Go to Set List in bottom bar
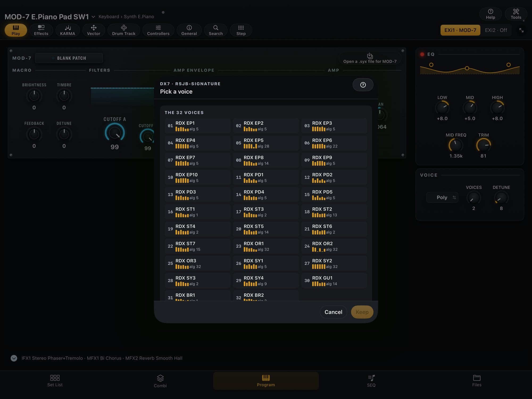Screen dimensions: 532x399 55,381
